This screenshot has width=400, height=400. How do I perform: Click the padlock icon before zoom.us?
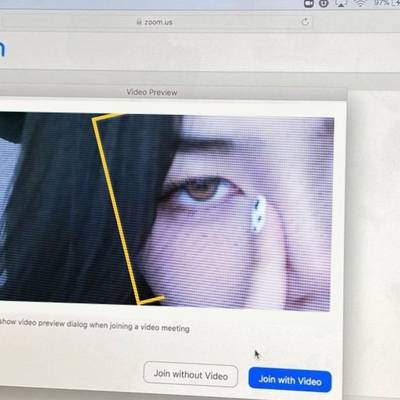click(139, 22)
